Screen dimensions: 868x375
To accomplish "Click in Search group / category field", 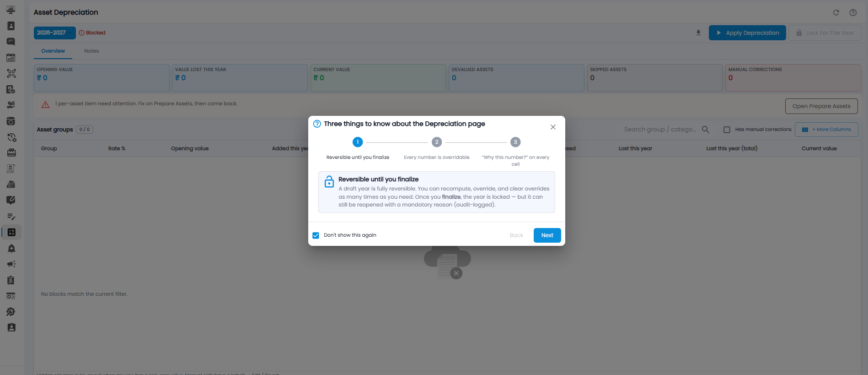I will click(659, 130).
